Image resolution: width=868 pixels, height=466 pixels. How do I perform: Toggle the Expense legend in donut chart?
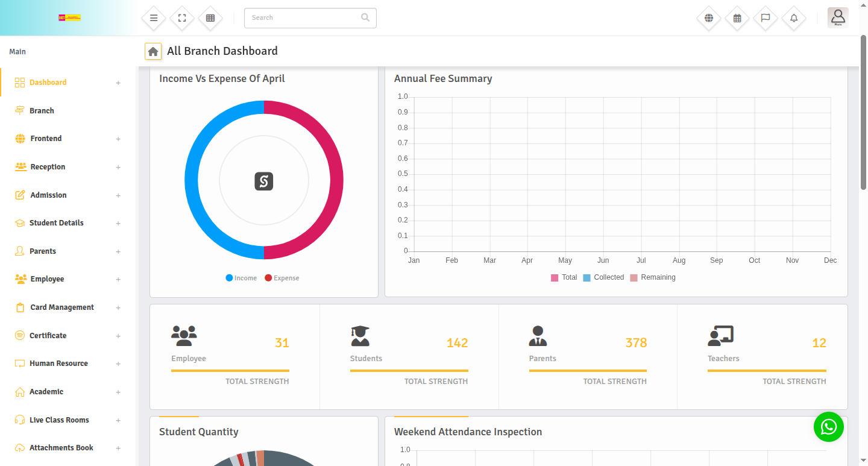point(281,278)
